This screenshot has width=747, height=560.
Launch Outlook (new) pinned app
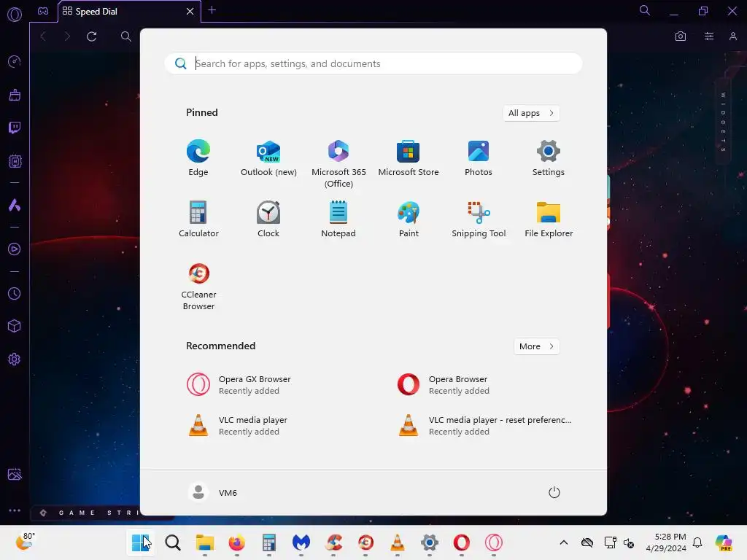click(x=268, y=158)
